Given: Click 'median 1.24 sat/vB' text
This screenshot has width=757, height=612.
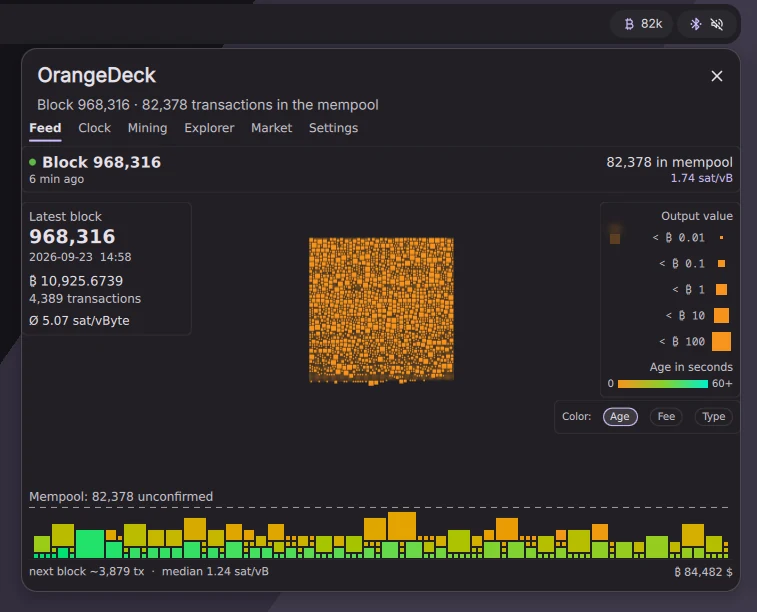Looking at the screenshot, I should coord(215,571).
